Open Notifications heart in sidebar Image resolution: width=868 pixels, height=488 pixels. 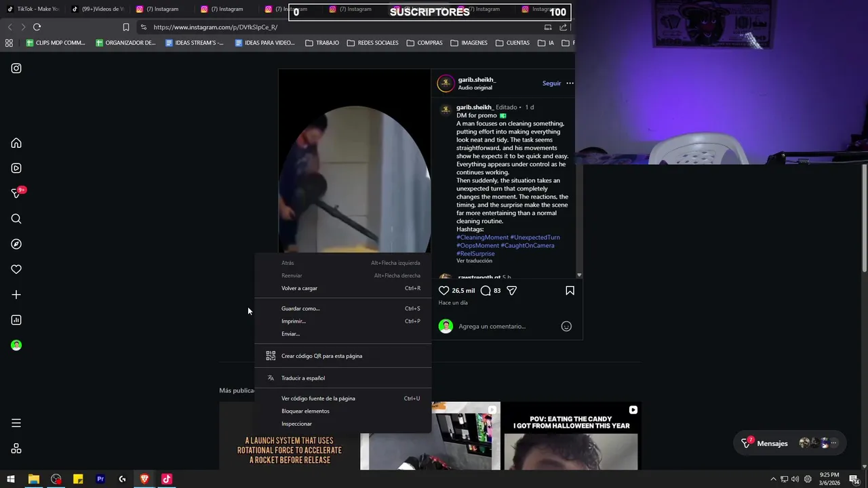coord(16,269)
